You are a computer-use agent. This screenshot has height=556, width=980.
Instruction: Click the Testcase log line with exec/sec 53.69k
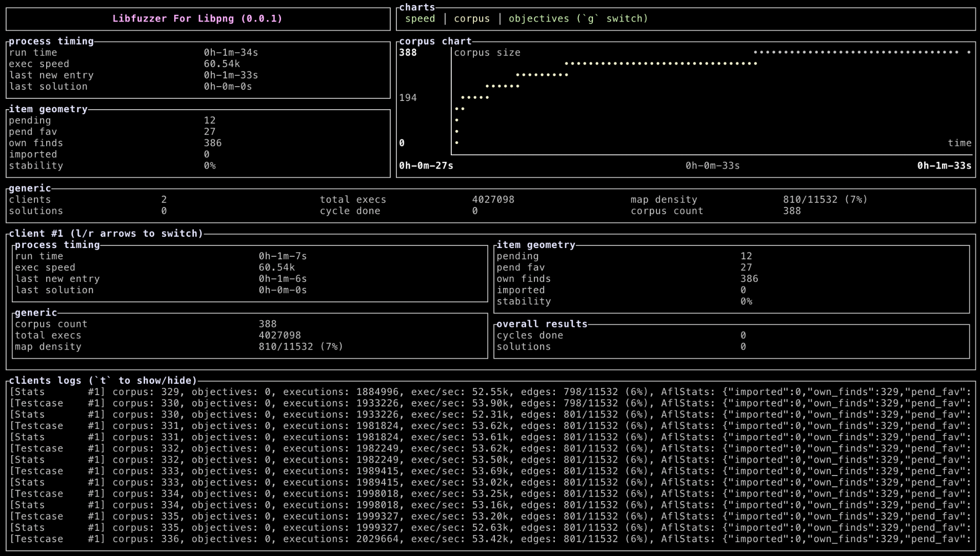click(490, 471)
